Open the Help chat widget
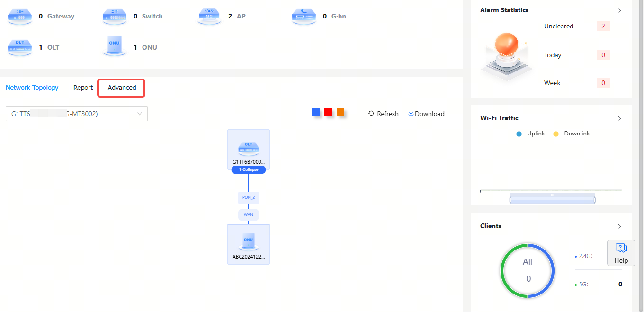 621,252
